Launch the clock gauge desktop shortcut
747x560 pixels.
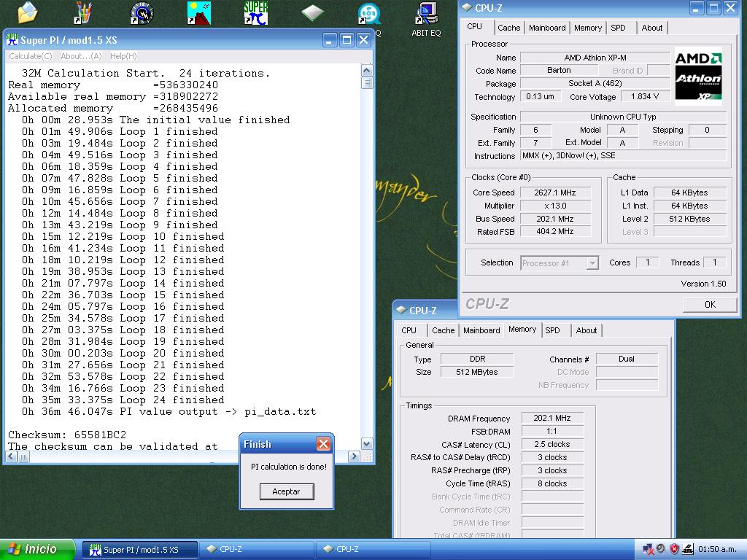coord(142,13)
